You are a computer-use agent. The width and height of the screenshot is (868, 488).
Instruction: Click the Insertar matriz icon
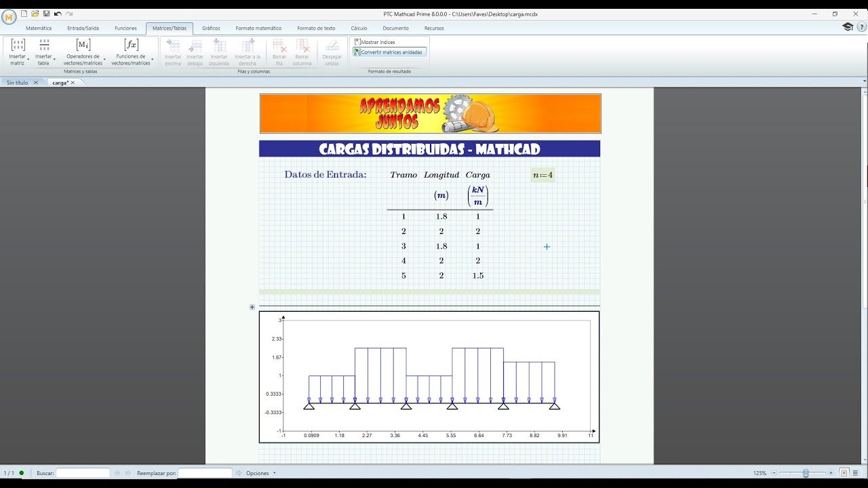(18, 45)
